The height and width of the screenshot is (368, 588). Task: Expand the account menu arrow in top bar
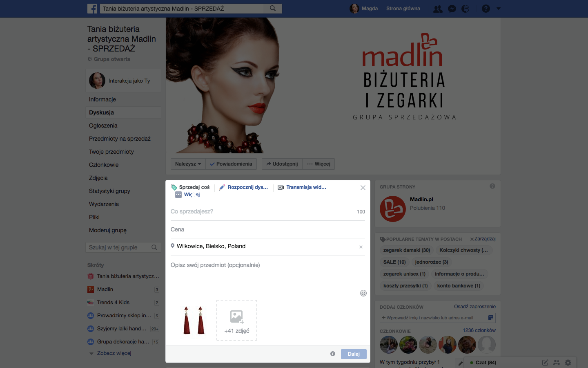tap(498, 9)
